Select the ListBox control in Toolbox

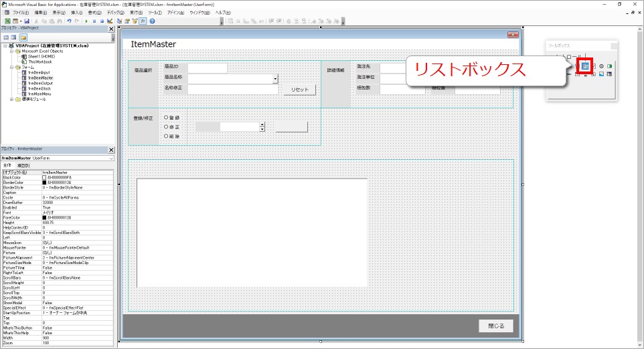tap(585, 66)
